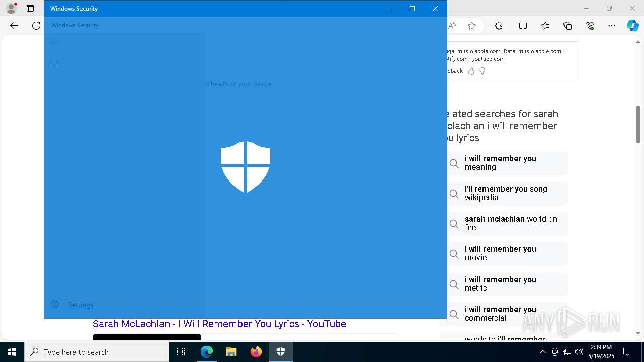Click the taskbar search box
Image resolution: width=644 pixels, height=362 pixels.
pyautogui.click(x=97, y=352)
